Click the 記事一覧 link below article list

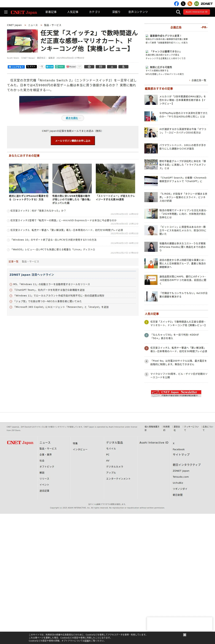[14, 261]
